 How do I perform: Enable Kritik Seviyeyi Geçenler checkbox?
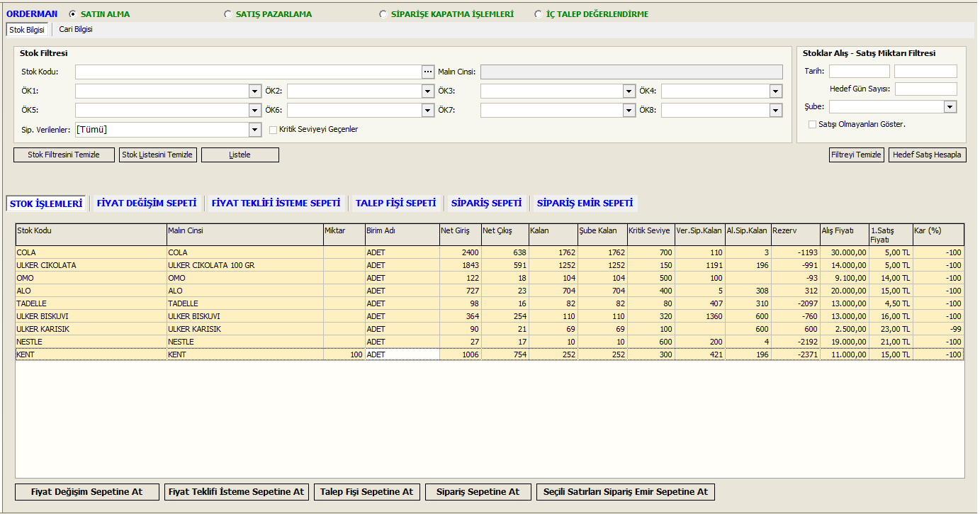point(273,130)
